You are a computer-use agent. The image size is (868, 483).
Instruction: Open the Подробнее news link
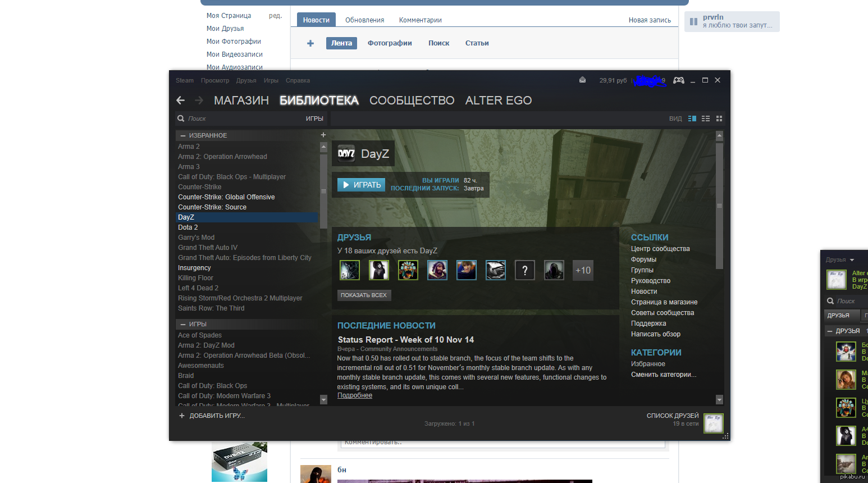click(x=354, y=395)
